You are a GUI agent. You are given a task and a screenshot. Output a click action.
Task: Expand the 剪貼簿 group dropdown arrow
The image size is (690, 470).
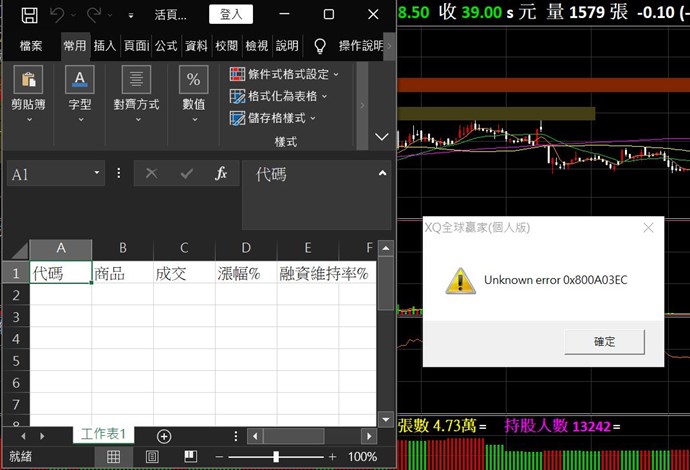click(29, 120)
